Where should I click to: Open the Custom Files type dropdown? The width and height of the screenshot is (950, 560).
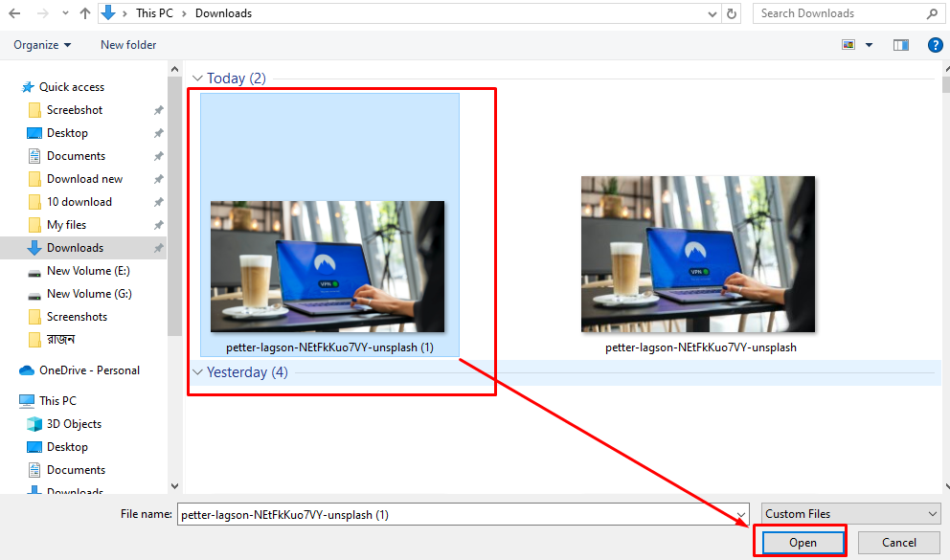pos(850,514)
